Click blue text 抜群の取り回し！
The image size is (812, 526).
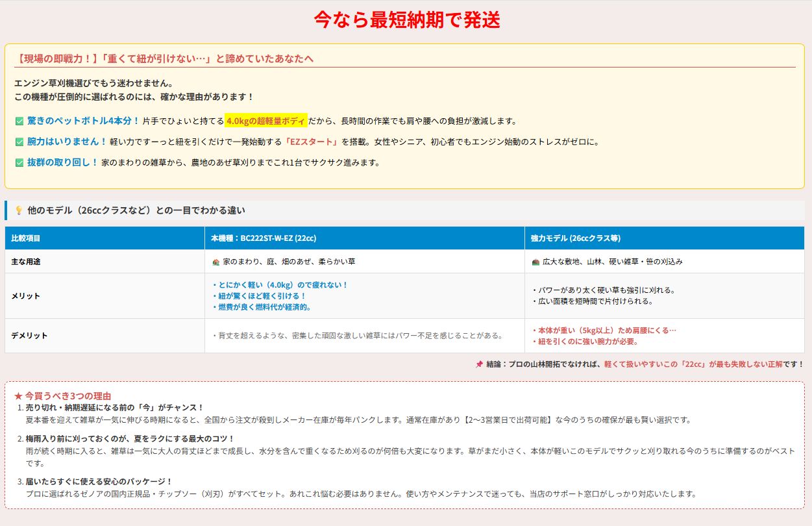(63, 162)
